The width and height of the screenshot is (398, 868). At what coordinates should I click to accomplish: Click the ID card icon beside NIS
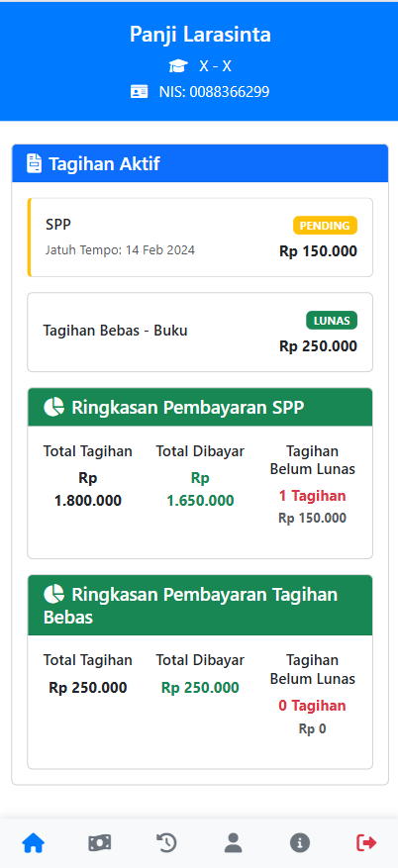139,92
